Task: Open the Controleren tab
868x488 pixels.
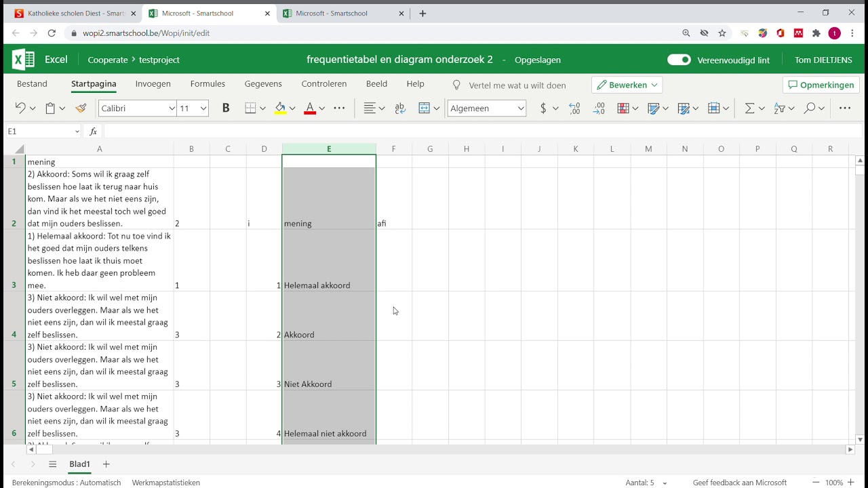Action: [x=324, y=84]
